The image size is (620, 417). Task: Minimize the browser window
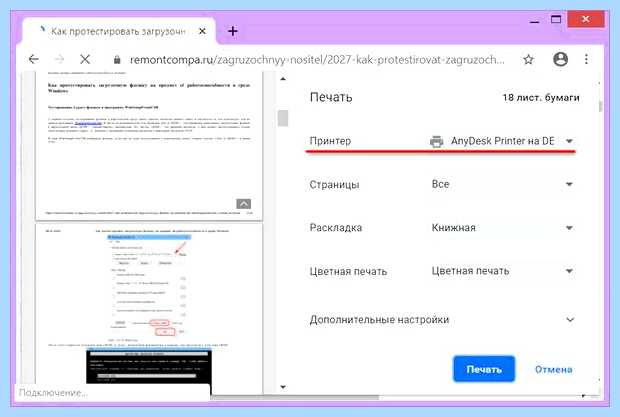pyautogui.click(x=534, y=21)
